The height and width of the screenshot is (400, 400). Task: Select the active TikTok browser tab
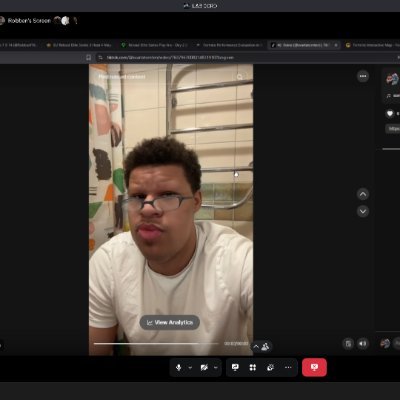point(304,45)
